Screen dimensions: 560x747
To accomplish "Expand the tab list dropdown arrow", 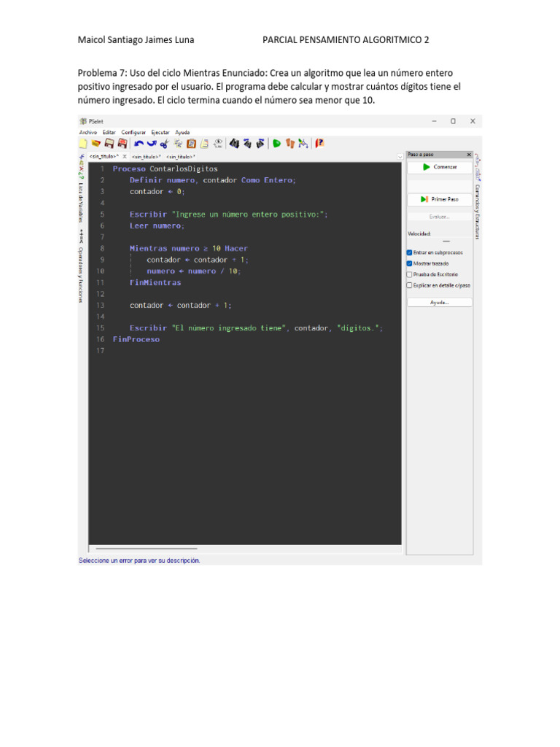I will pyautogui.click(x=400, y=156).
